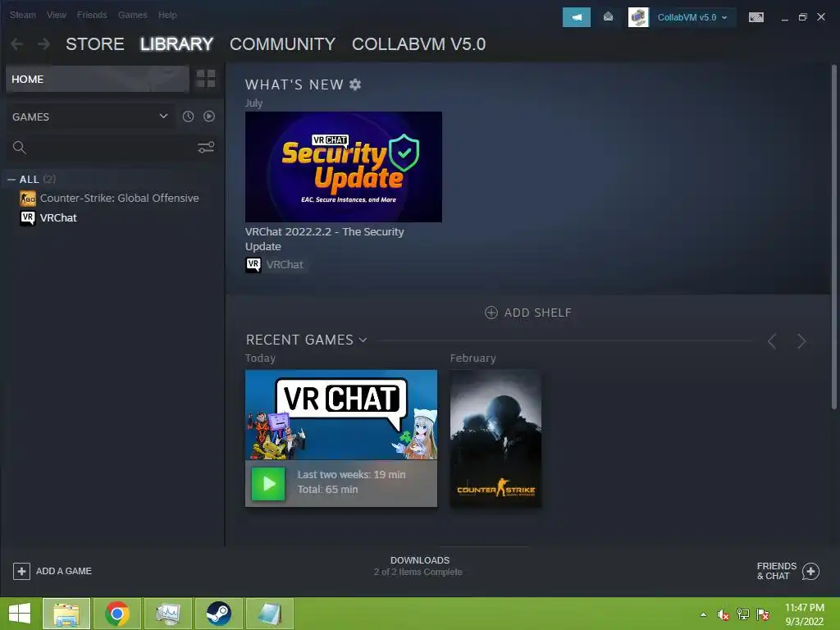This screenshot has width=840, height=630.
Task: Select VRChat in the games list
Action: tap(48, 217)
